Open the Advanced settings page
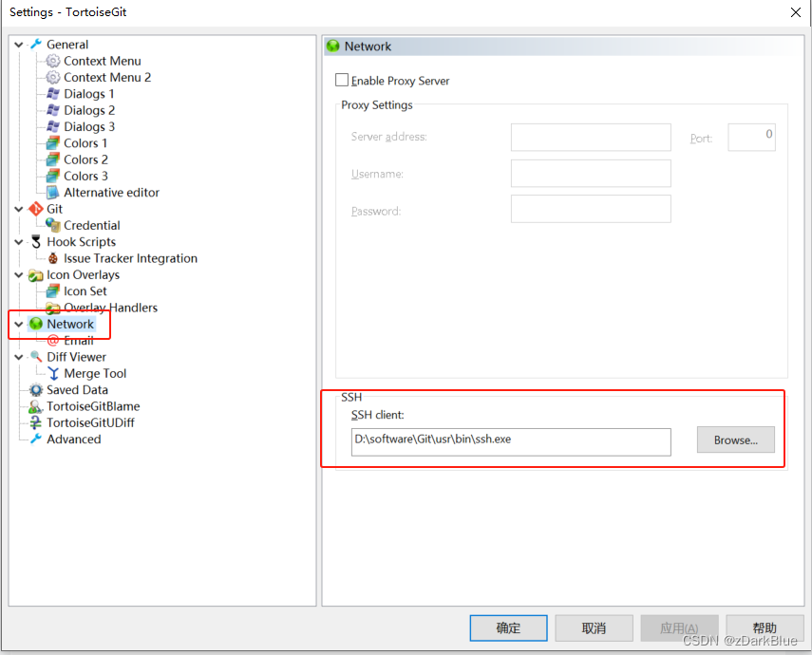Screen dimensions: 812x655 73,440
